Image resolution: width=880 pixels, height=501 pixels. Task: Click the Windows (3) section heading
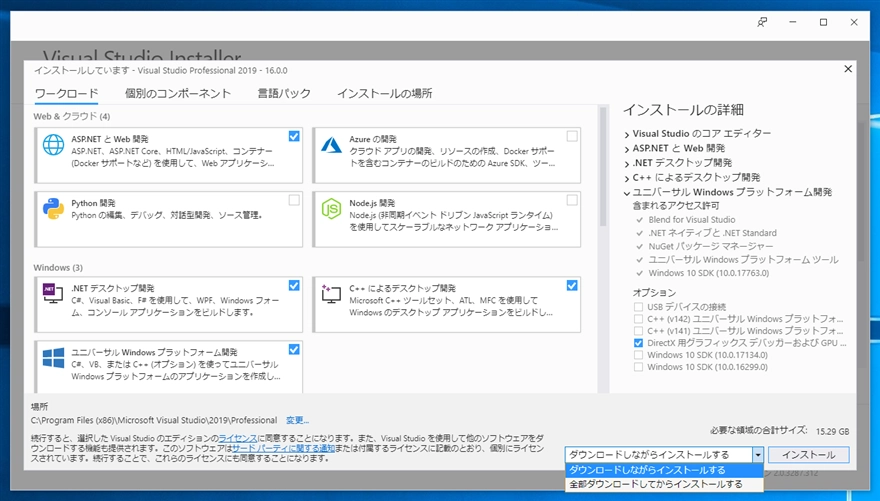coord(58,268)
